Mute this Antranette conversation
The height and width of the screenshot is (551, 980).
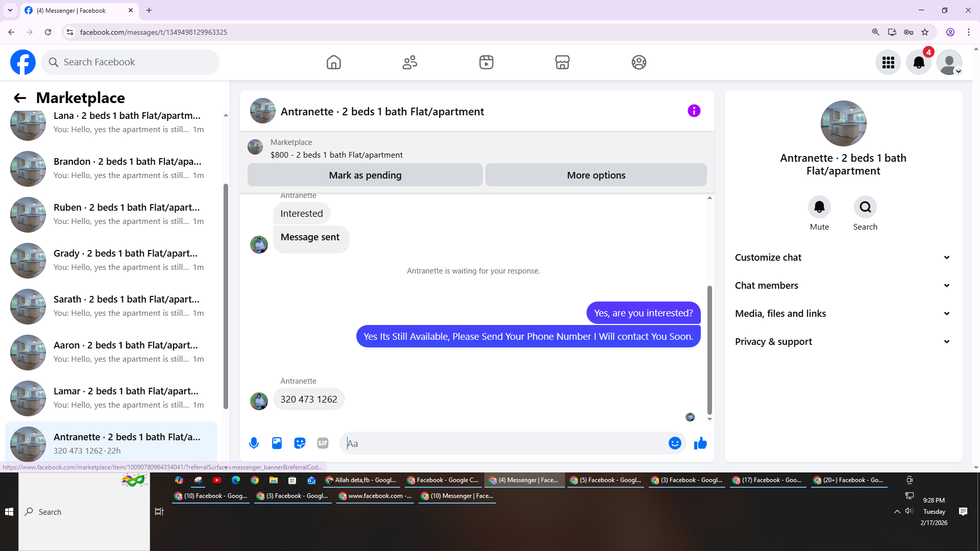[x=819, y=207]
